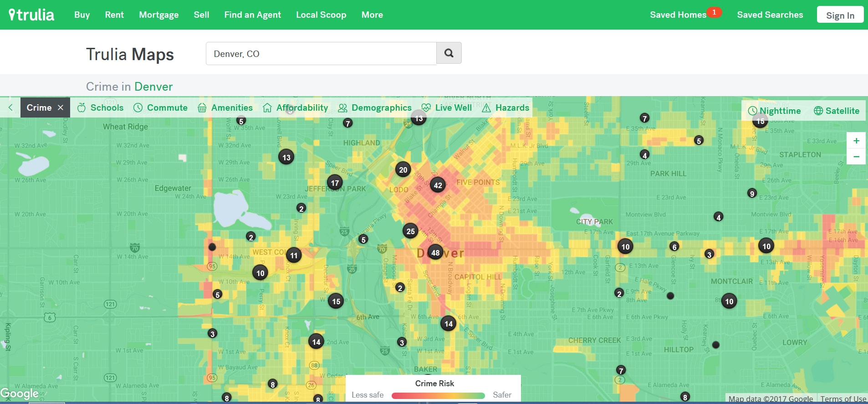The image size is (868, 404).
Task: Click cluster marker 14 near 2nd Ave
Action: click(x=316, y=342)
